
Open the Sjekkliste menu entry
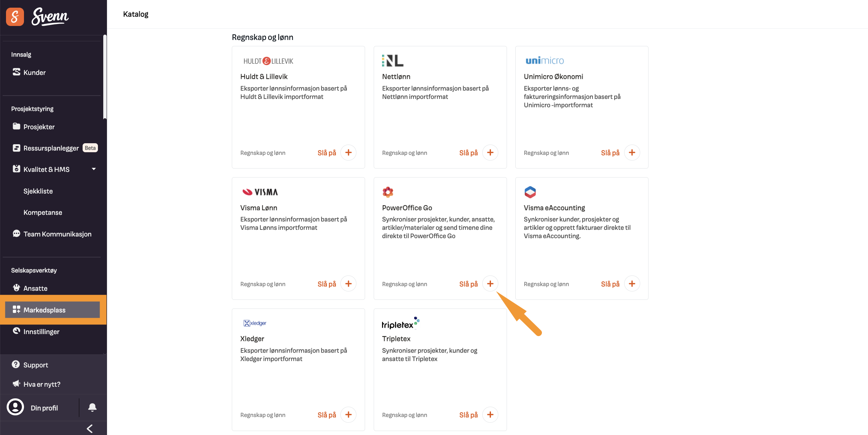[x=38, y=191]
